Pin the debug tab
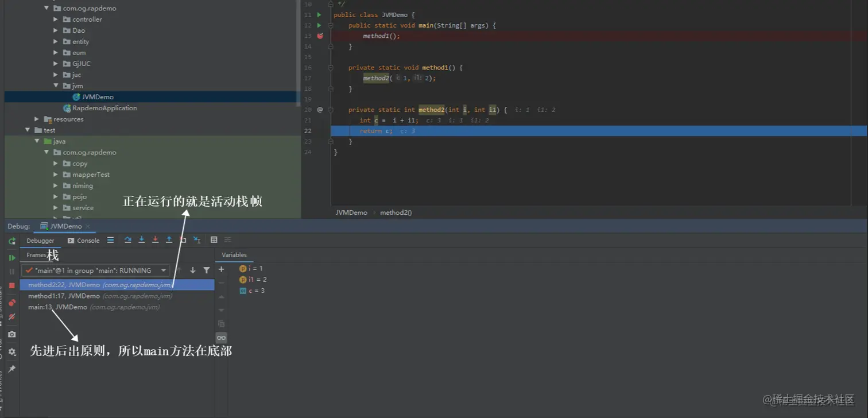Image resolution: width=868 pixels, height=418 pixels. 11,369
